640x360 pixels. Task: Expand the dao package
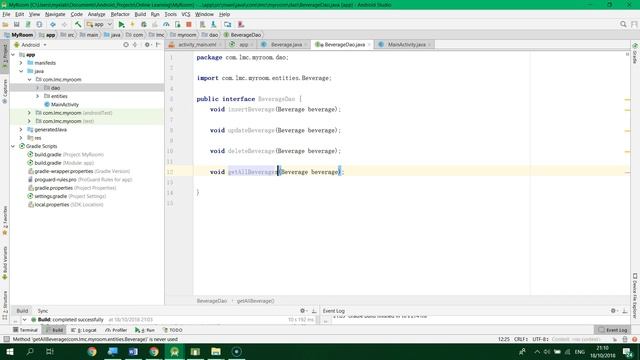pos(38,88)
